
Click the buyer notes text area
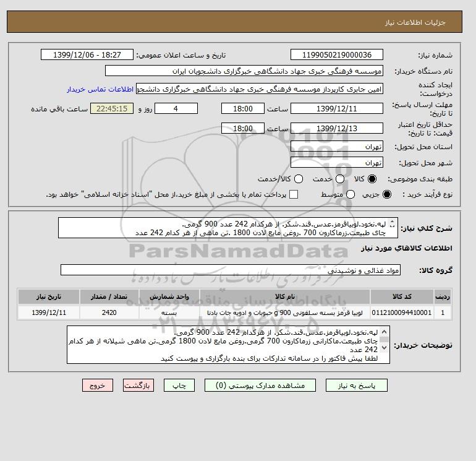[228, 345]
